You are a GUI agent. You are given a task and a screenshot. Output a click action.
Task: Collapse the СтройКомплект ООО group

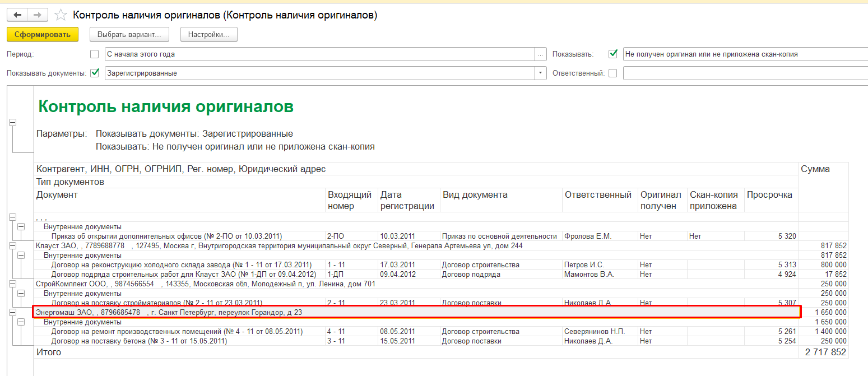tap(13, 284)
